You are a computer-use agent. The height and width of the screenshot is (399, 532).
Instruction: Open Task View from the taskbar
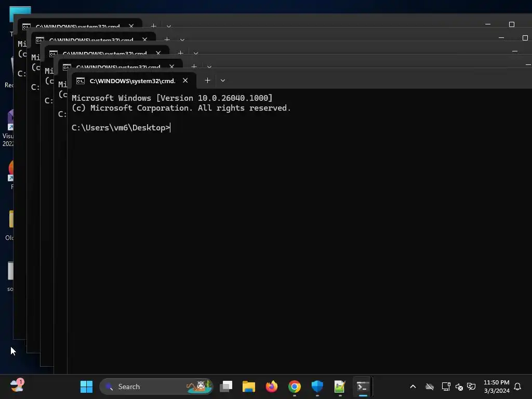point(226,387)
